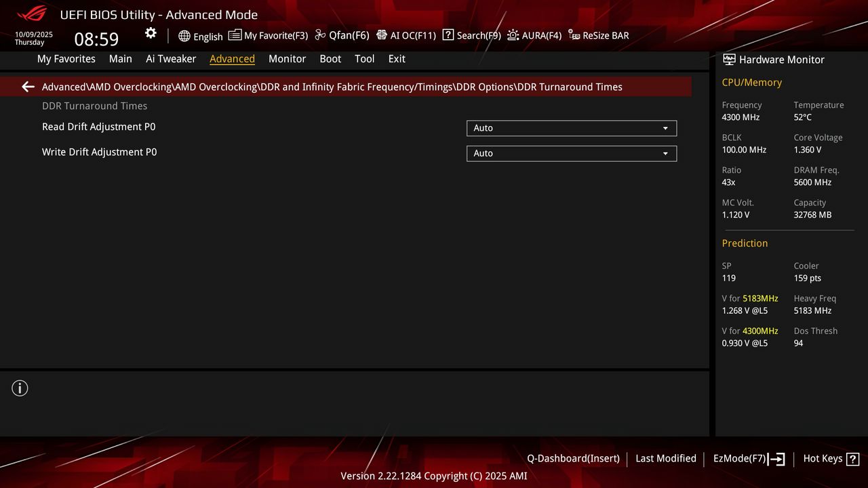Image resolution: width=868 pixels, height=488 pixels.
Task: Switch to the Ai Tweaker tab
Action: pyautogui.click(x=171, y=59)
